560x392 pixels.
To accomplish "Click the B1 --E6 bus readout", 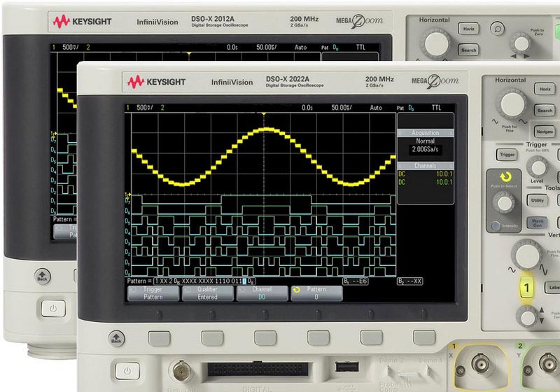I will pyautogui.click(x=356, y=281).
